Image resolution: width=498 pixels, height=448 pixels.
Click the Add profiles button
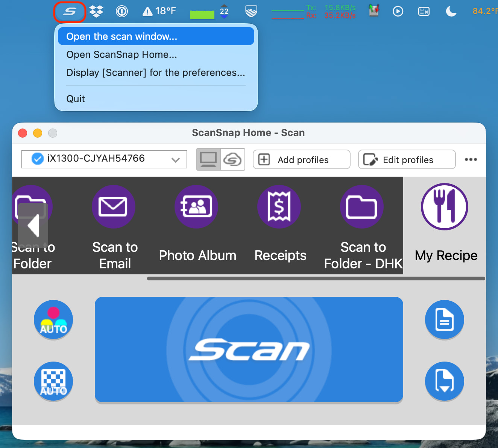pyautogui.click(x=302, y=160)
